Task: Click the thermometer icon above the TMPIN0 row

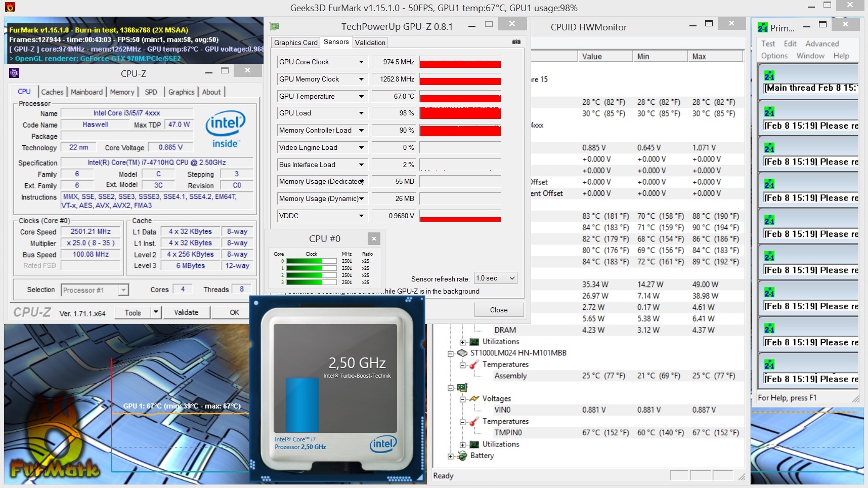Action: pos(474,421)
